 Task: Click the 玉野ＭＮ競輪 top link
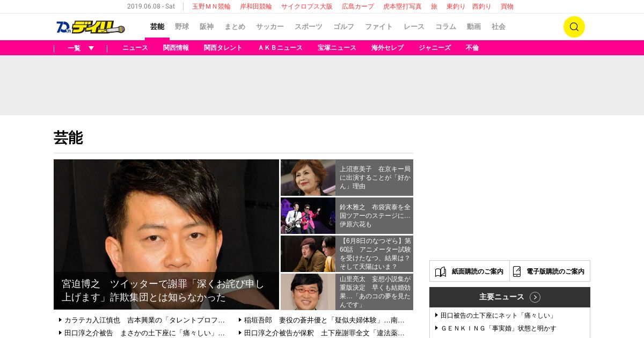[211, 6]
